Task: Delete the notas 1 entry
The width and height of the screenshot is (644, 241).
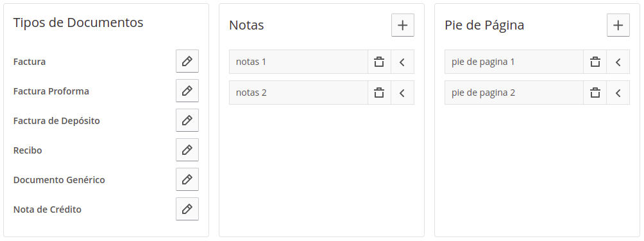Action: click(x=379, y=62)
